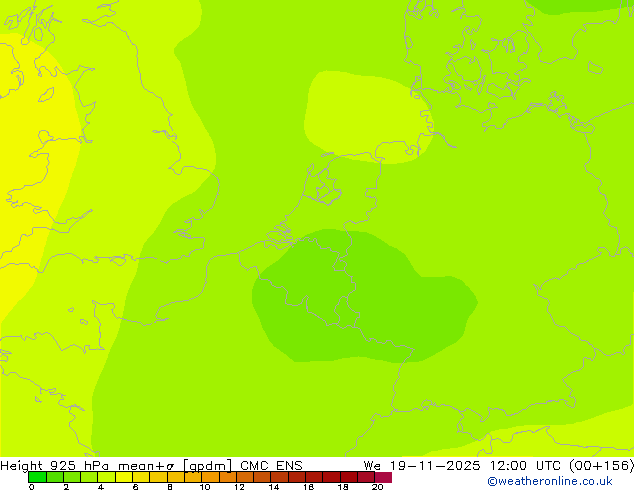Click the legend swatch for 8–9
This screenshot has height=490, width=634.
point(176,477)
